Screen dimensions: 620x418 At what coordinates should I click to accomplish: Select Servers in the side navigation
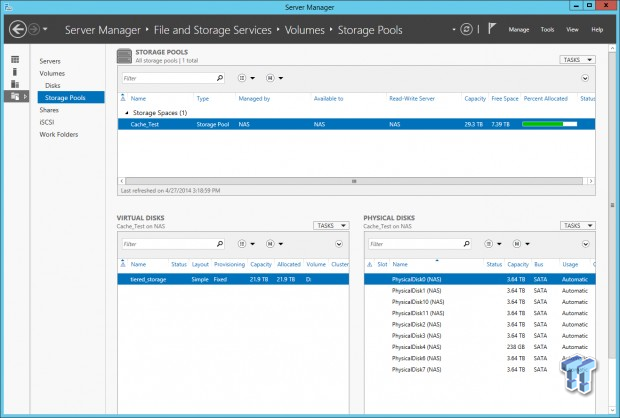50,61
